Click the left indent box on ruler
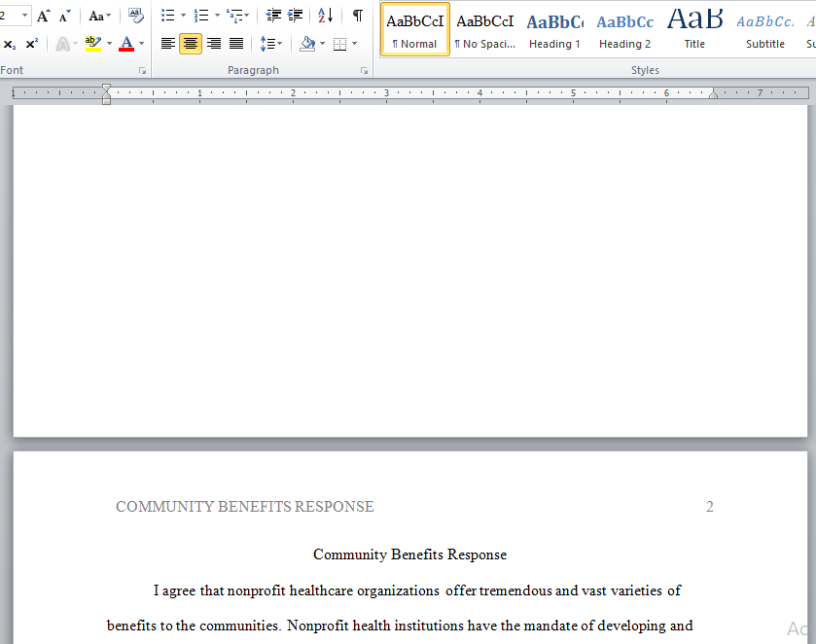 tap(106, 101)
